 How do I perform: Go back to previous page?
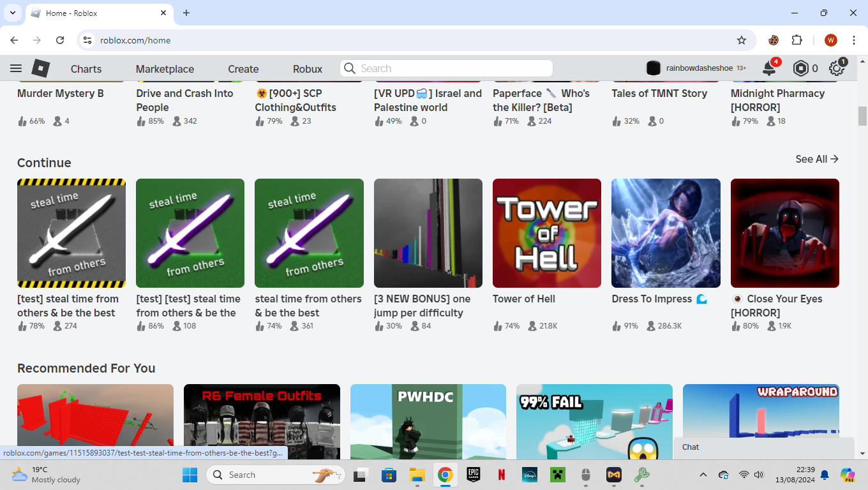coord(14,40)
